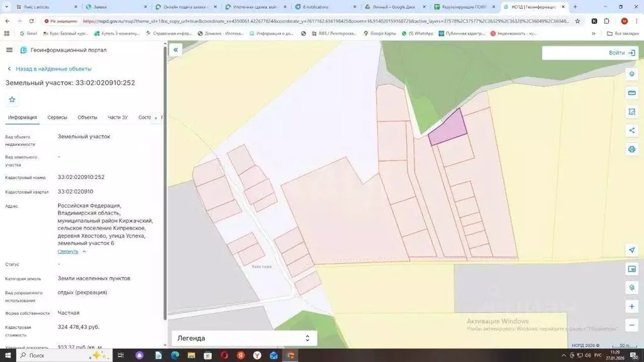Zoom out with the minus button
This screenshot has height=362, width=644.
click(631, 326)
